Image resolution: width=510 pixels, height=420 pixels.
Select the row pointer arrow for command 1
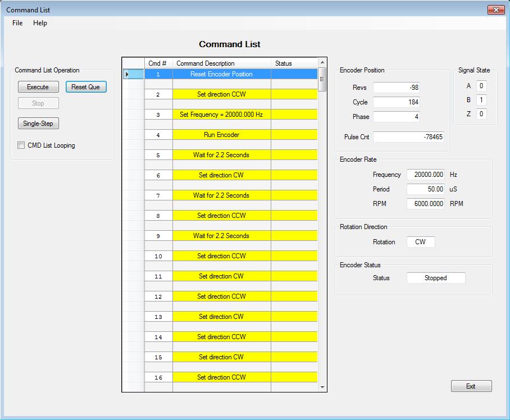(x=128, y=74)
